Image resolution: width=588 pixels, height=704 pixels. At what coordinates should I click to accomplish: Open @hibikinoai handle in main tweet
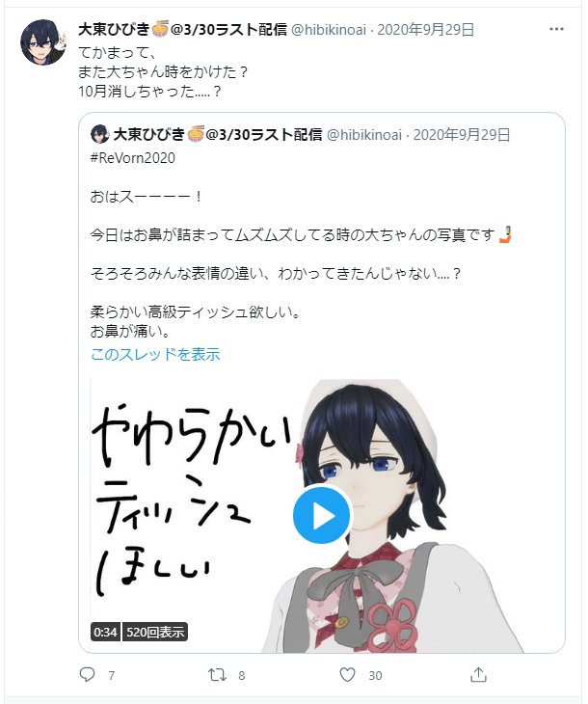point(329,30)
